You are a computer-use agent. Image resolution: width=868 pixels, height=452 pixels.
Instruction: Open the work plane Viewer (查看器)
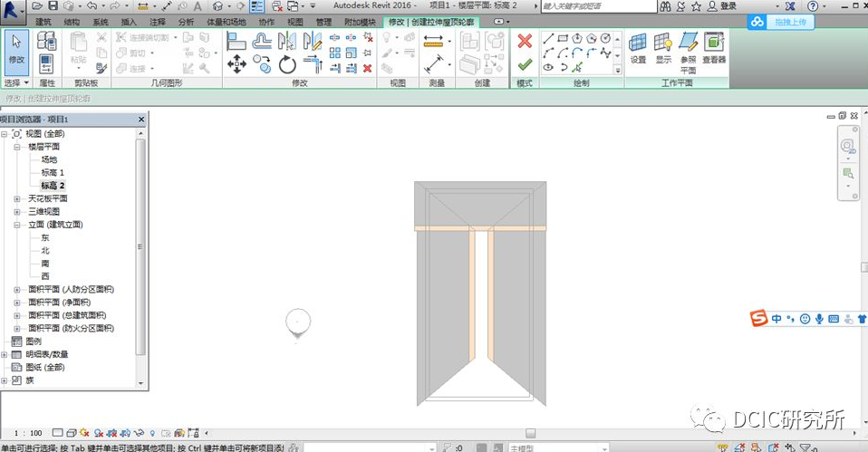click(714, 49)
